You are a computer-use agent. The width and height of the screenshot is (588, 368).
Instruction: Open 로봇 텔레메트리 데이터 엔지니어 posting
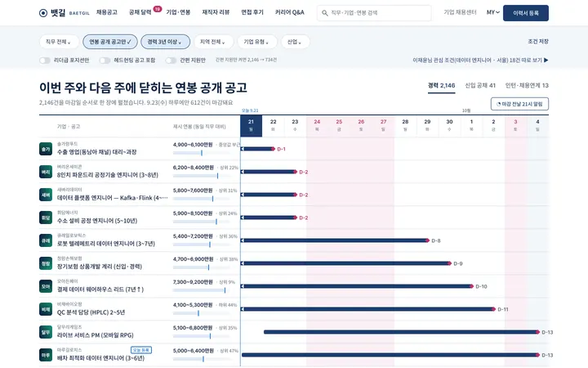(x=106, y=244)
